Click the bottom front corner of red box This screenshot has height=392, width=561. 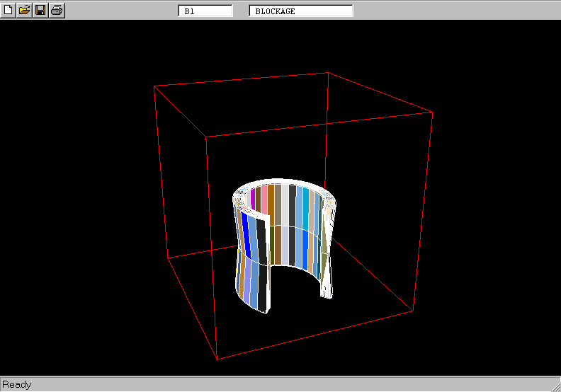pyautogui.click(x=216, y=359)
